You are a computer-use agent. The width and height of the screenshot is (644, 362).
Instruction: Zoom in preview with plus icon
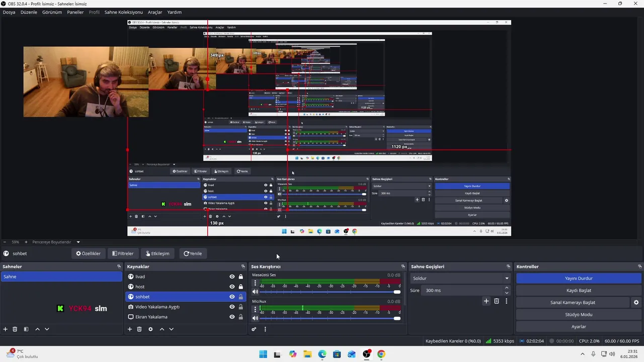coord(26,242)
